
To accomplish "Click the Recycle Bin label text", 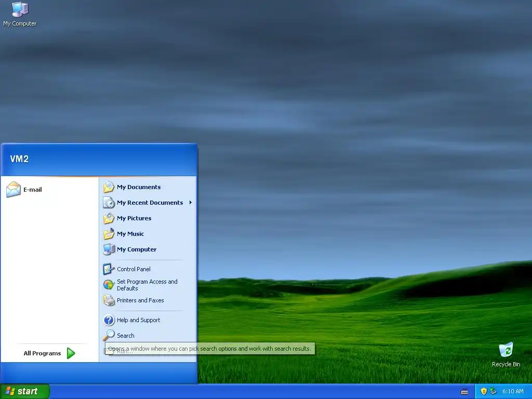I will 506,364.
